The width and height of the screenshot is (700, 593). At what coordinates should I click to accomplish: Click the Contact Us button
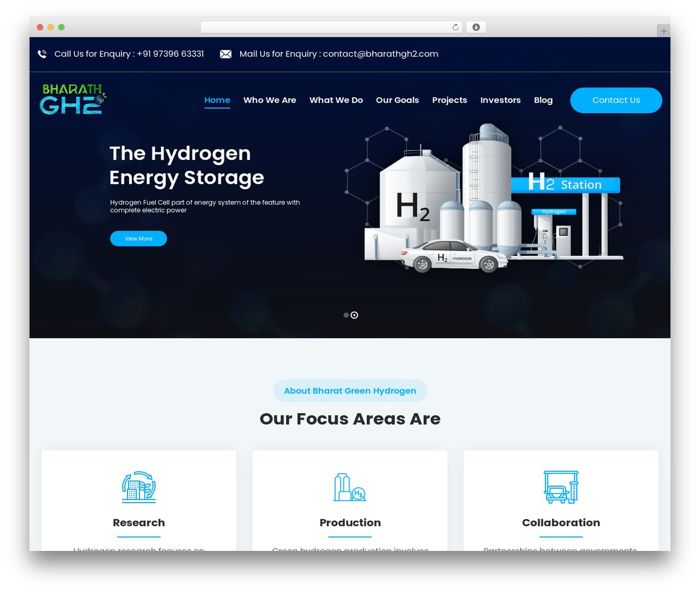coord(616,100)
